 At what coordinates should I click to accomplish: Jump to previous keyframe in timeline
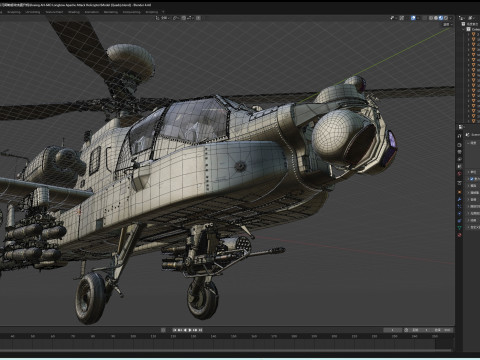[x=180, y=330]
